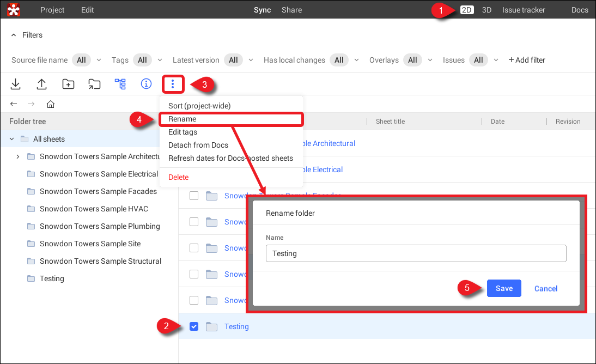Screen dimensions: 596x364
Task: Tick the checkbox above the Testing row
Action: 194,300
